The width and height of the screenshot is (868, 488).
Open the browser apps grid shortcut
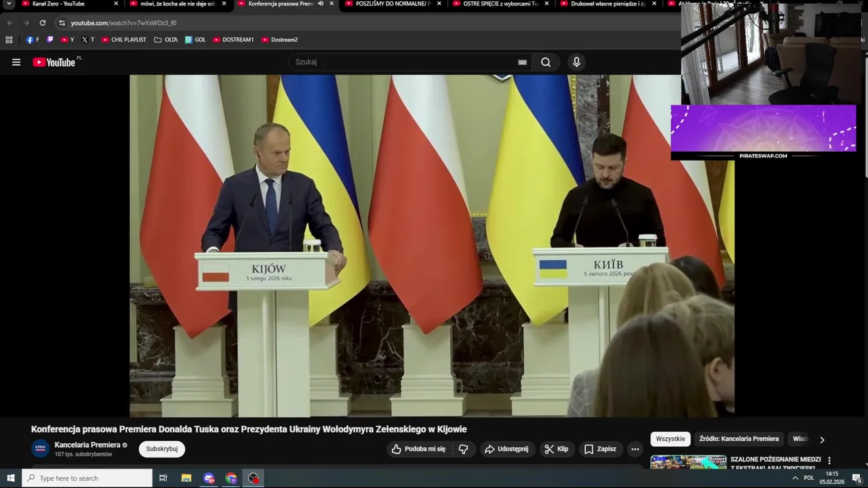coord(9,40)
